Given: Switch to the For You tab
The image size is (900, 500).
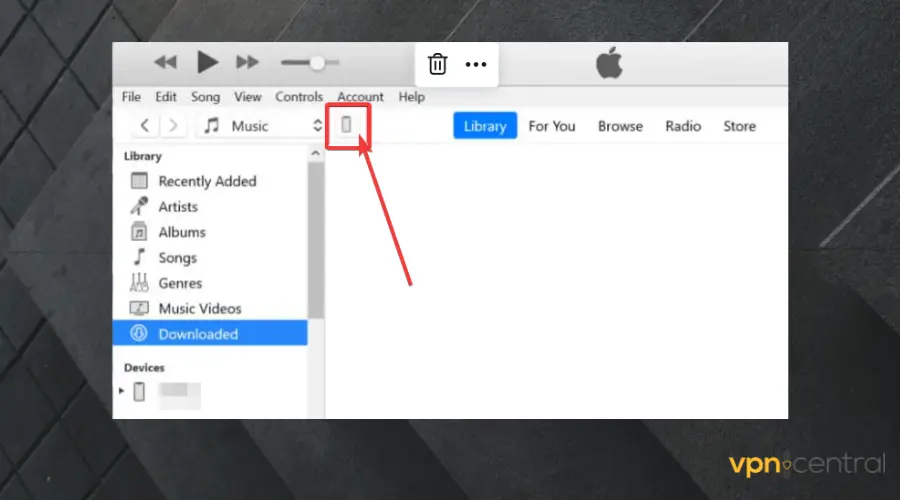Looking at the screenshot, I should point(552,126).
